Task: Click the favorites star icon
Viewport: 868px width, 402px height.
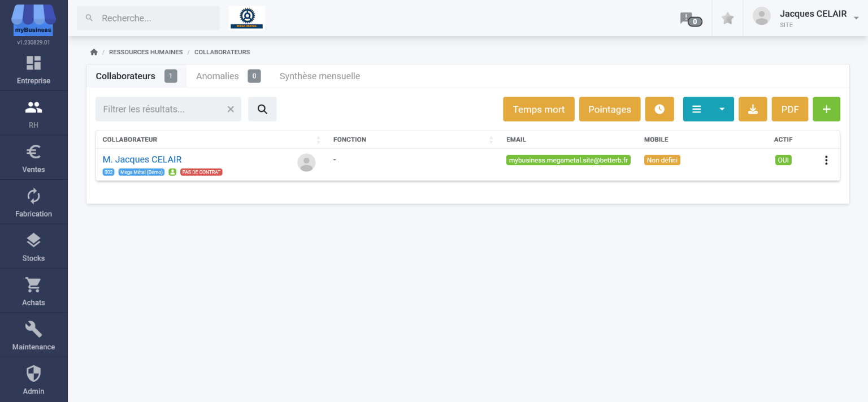Action: coord(728,19)
